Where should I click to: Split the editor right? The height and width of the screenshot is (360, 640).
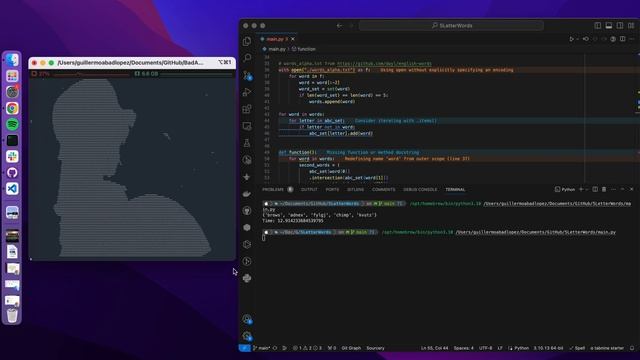[x=622, y=39]
